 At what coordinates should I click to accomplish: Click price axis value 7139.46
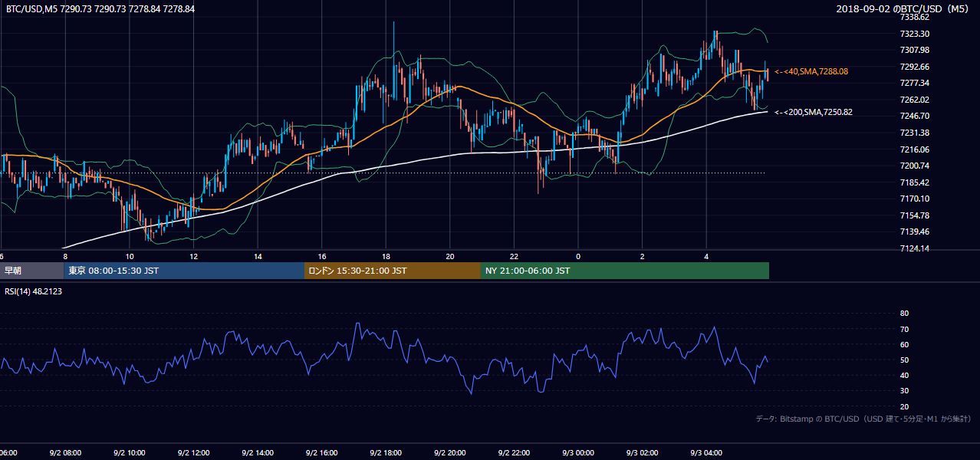[x=915, y=232]
